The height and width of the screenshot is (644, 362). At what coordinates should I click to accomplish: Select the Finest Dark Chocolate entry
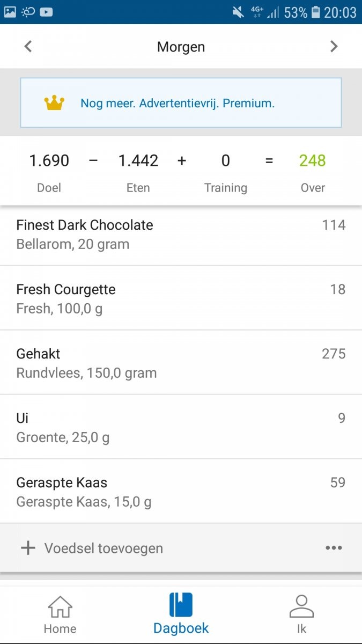[x=181, y=233]
